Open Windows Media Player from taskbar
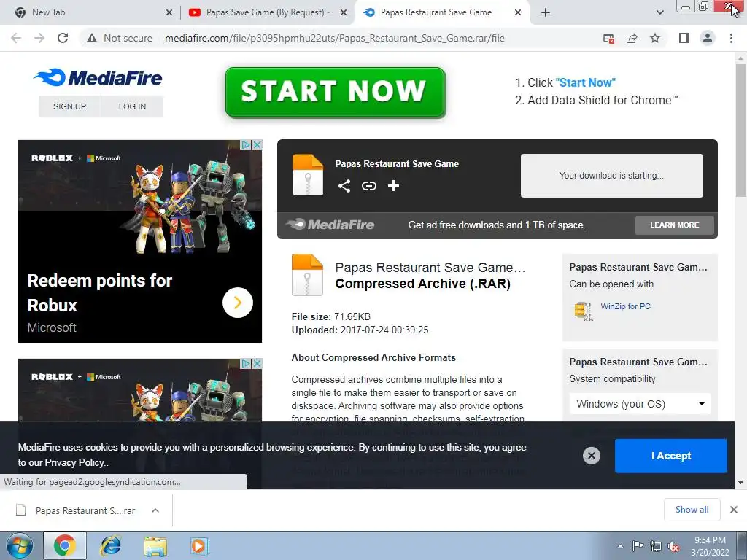This screenshot has height=560, width=747. click(x=199, y=545)
